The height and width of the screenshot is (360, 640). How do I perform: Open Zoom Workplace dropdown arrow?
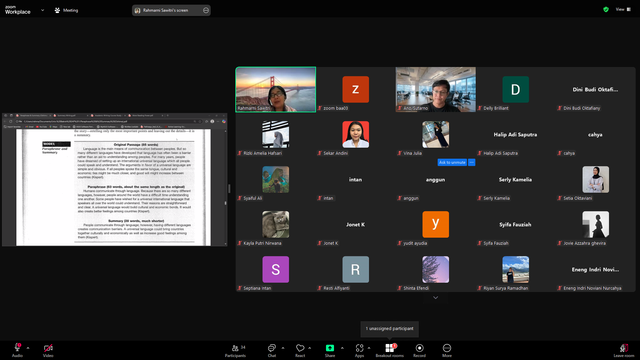point(42,10)
